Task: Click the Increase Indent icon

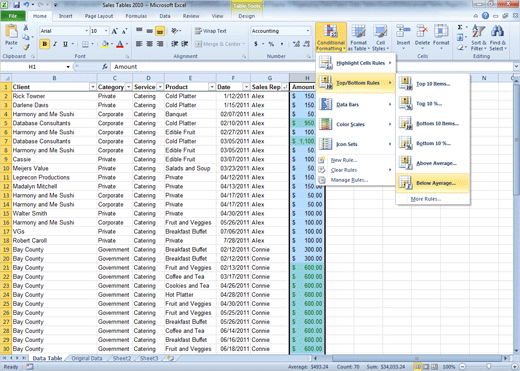Action: click(x=185, y=44)
